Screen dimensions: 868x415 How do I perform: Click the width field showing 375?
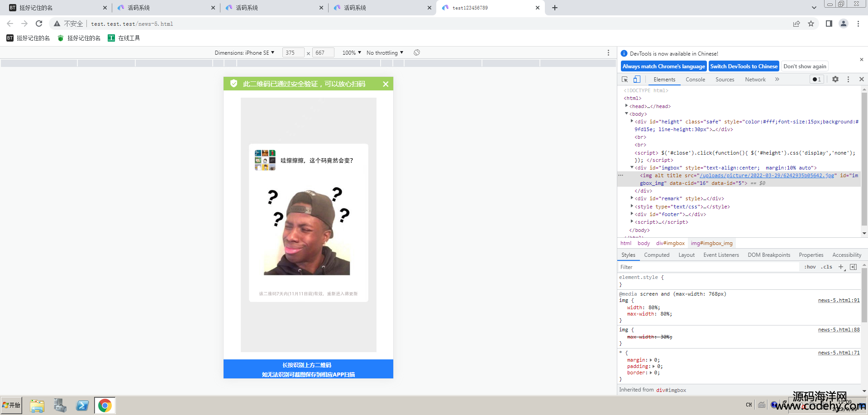pyautogui.click(x=293, y=52)
